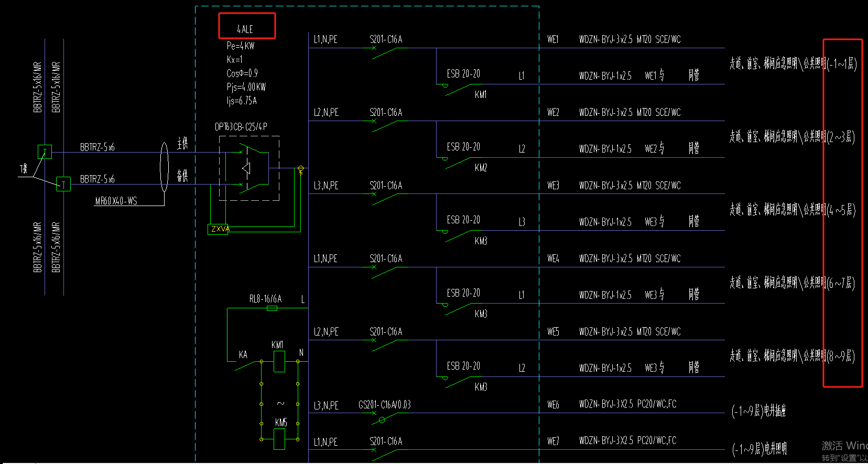Viewport: 868px width, 464px height.
Task: Click the WE7 circuit number
Action: (553, 441)
